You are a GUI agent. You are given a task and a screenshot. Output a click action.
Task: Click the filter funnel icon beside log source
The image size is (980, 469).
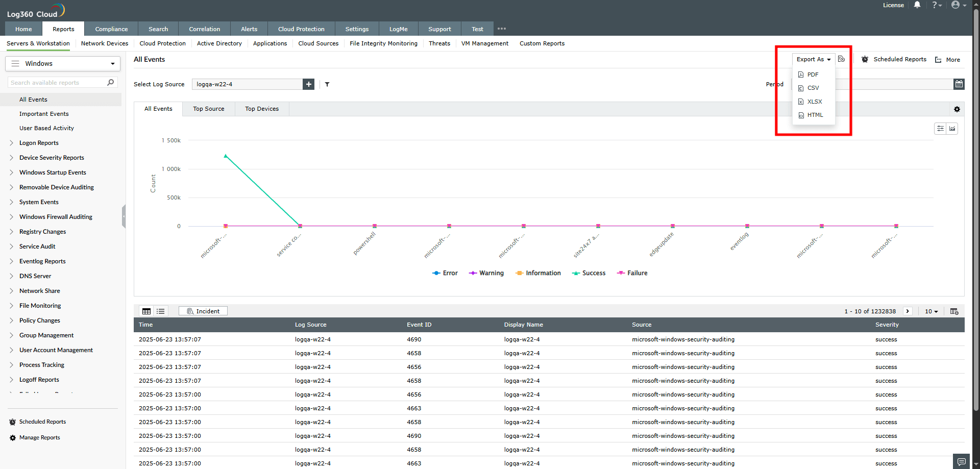coord(327,84)
